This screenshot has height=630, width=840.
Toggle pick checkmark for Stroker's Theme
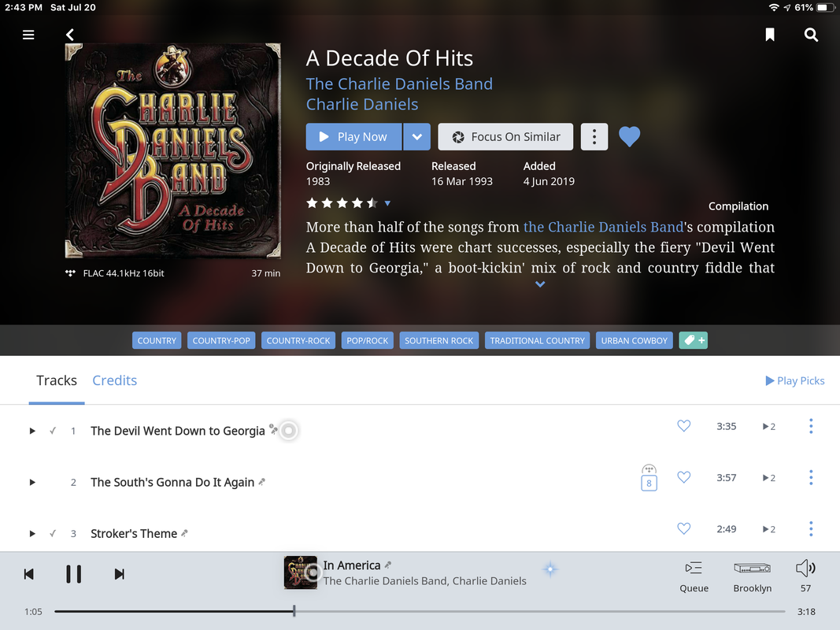coord(53,534)
